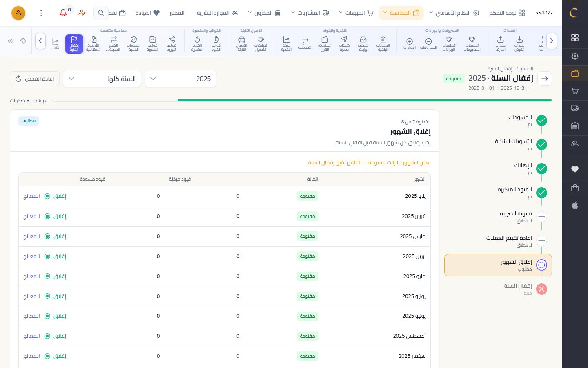Image resolution: width=588 pixels, height=368 pixels.
Task: Open قوالب القيود copy icon
Action: pyautogui.click(x=216, y=44)
